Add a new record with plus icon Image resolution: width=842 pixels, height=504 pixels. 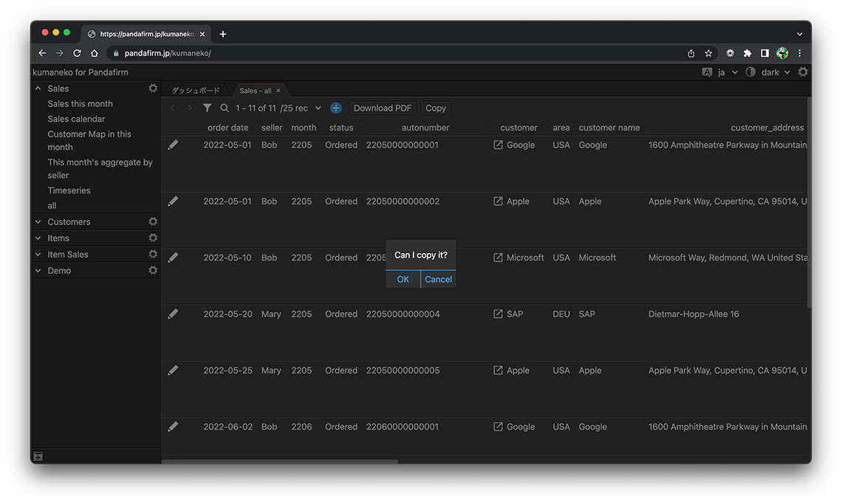click(x=335, y=108)
